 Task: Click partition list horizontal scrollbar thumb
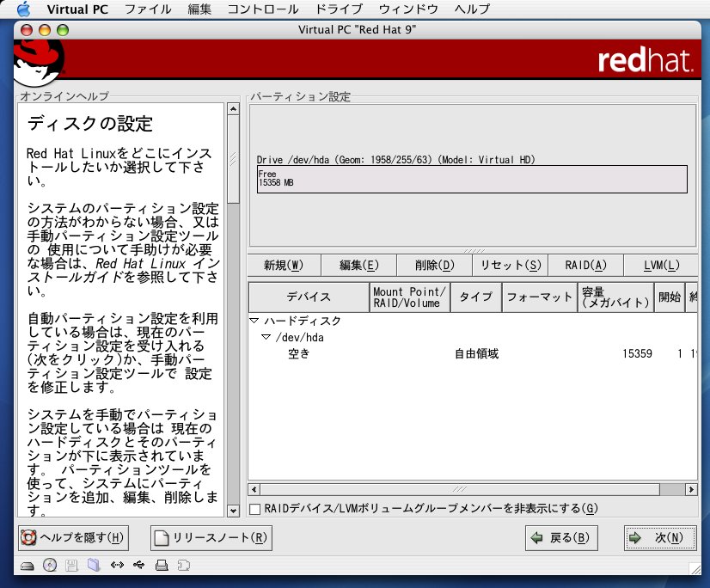pyautogui.click(x=460, y=489)
